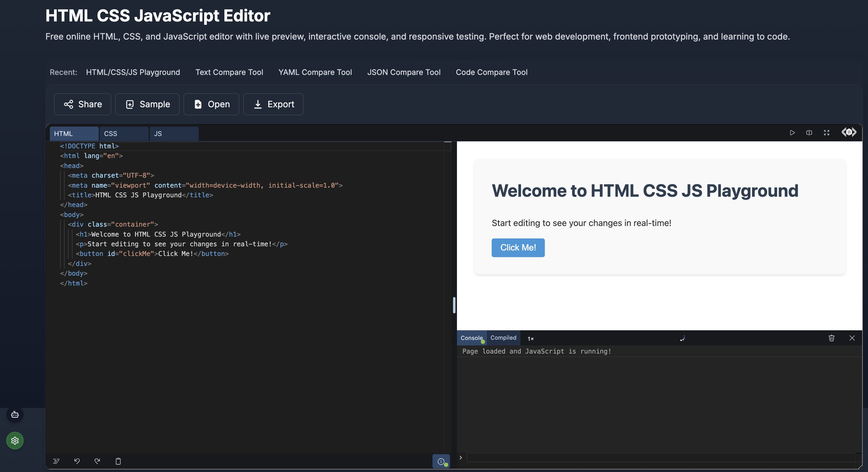
Task: Run the code with the play icon
Action: pyautogui.click(x=792, y=133)
